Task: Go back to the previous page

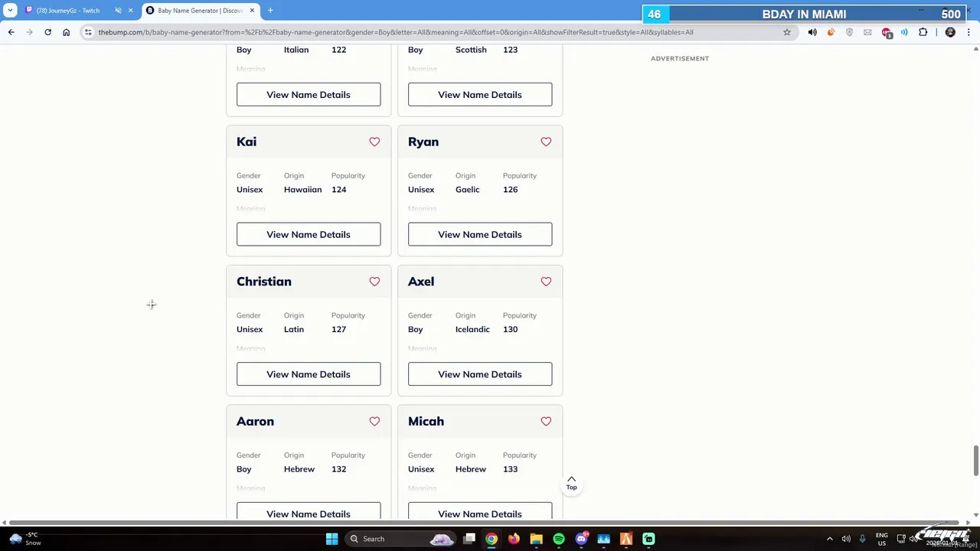Action: pyautogui.click(x=11, y=32)
